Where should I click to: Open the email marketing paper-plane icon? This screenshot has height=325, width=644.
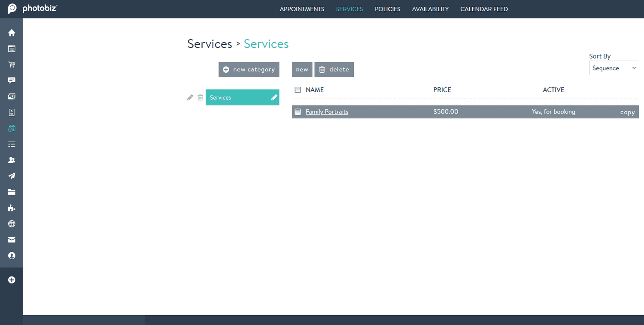(12, 176)
